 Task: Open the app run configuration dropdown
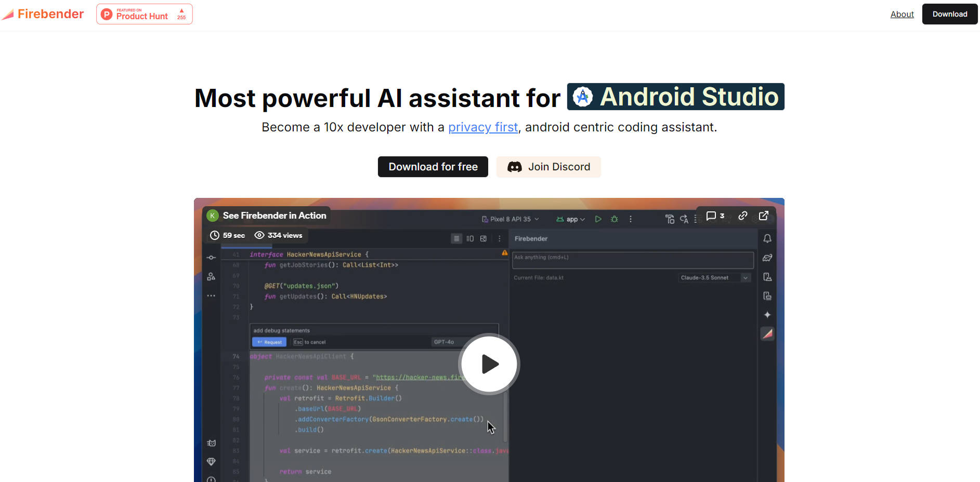pos(571,219)
